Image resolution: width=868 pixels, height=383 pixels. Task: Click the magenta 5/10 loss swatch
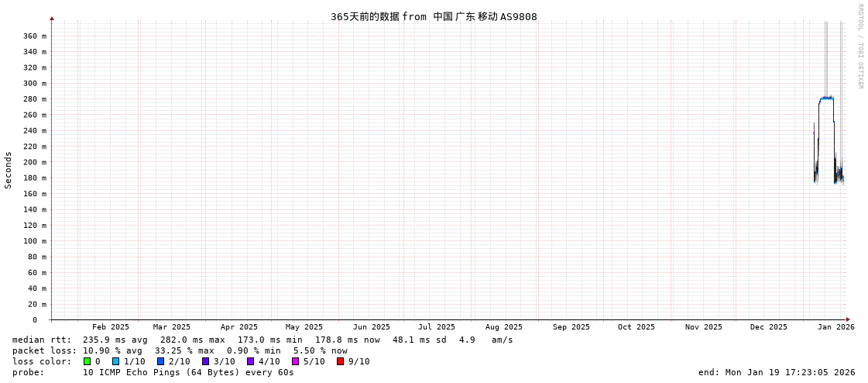tap(296, 361)
